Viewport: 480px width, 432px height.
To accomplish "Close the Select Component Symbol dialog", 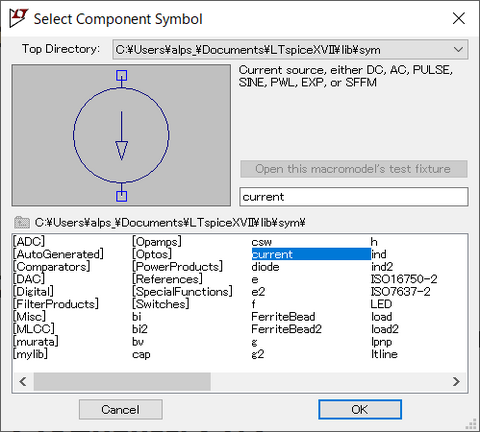I will coord(459,18).
